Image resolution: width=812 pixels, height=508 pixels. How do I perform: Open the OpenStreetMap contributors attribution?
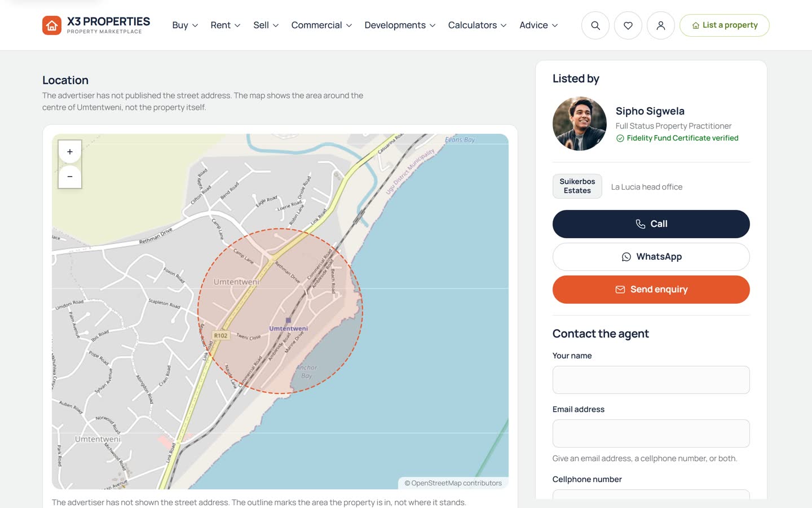[453, 483]
